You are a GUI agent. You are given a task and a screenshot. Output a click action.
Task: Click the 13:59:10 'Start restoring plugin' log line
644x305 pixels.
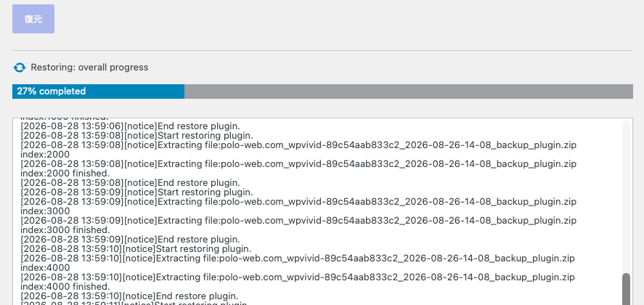coord(136,249)
